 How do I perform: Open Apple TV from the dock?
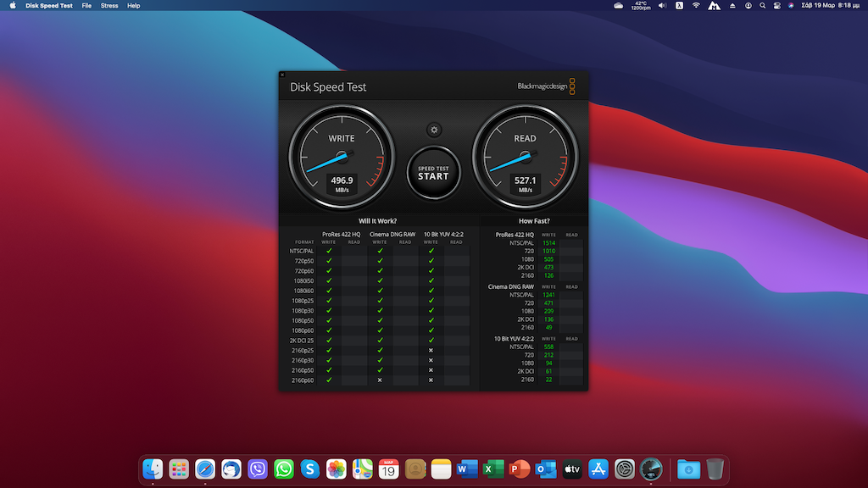pyautogui.click(x=572, y=469)
